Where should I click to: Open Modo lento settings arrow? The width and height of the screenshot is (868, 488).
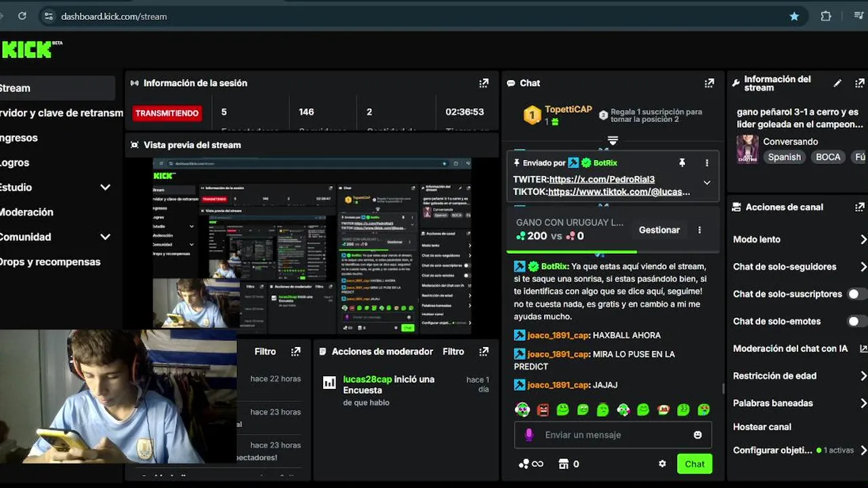(x=863, y=239)
